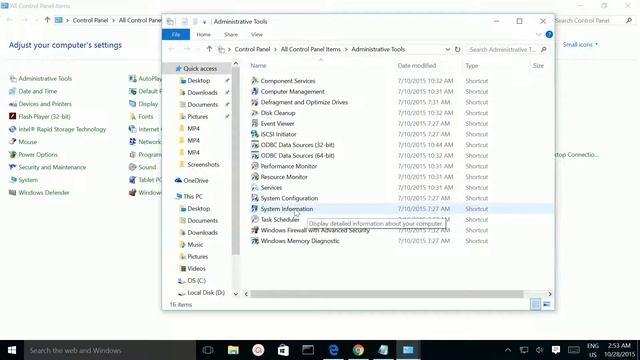The width and height of the screenshot is (640, 360).
Task: Open Explorer help question mark icon
Action: 549,35
